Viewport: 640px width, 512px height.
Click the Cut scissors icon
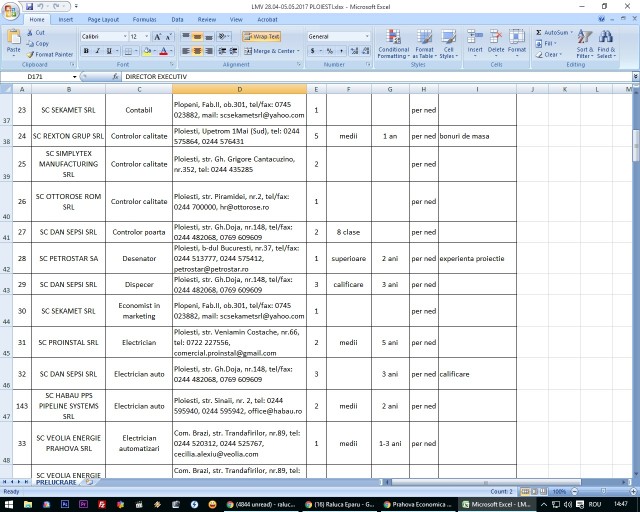tap(30, 32)
